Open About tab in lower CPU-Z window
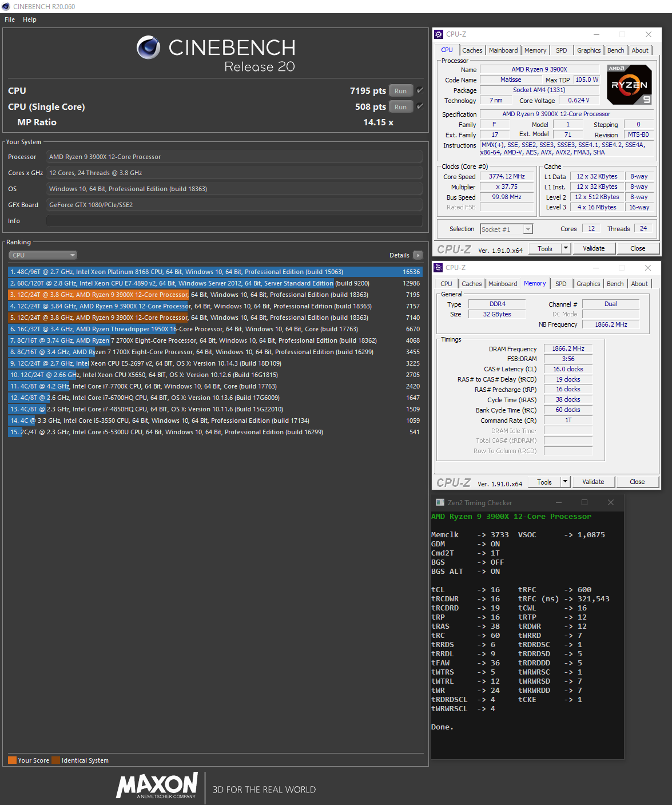This screenshot has width=672, height=805. (639, 284)
